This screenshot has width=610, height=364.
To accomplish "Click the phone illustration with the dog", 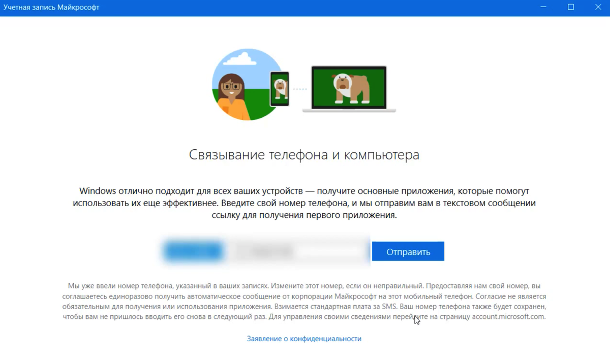I will point(280,88).
